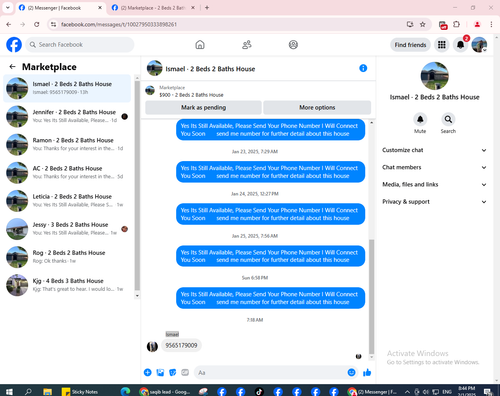Viewport: 500px width, 396px height.
Task: Open the Facebook menu grid icon
Action: pos(442,45)
